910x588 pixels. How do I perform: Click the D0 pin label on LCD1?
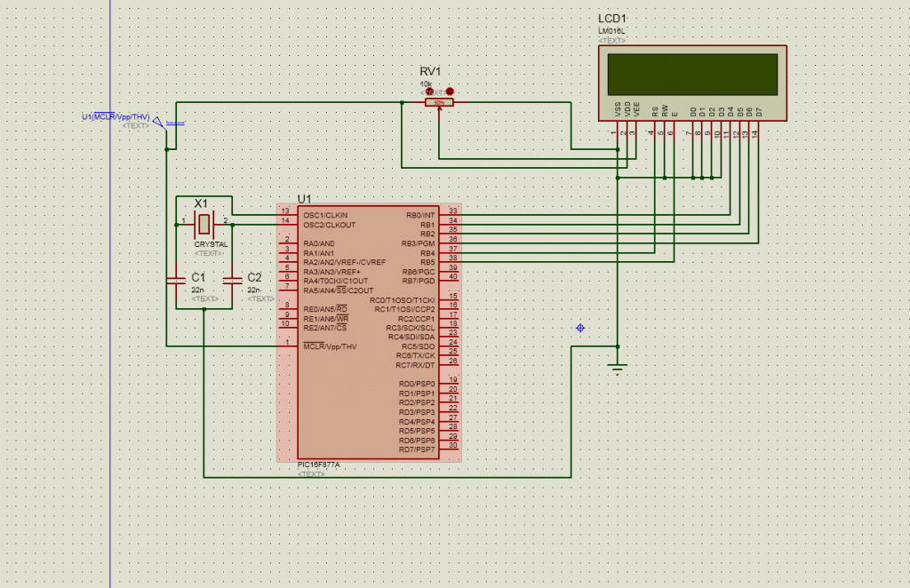693,111
